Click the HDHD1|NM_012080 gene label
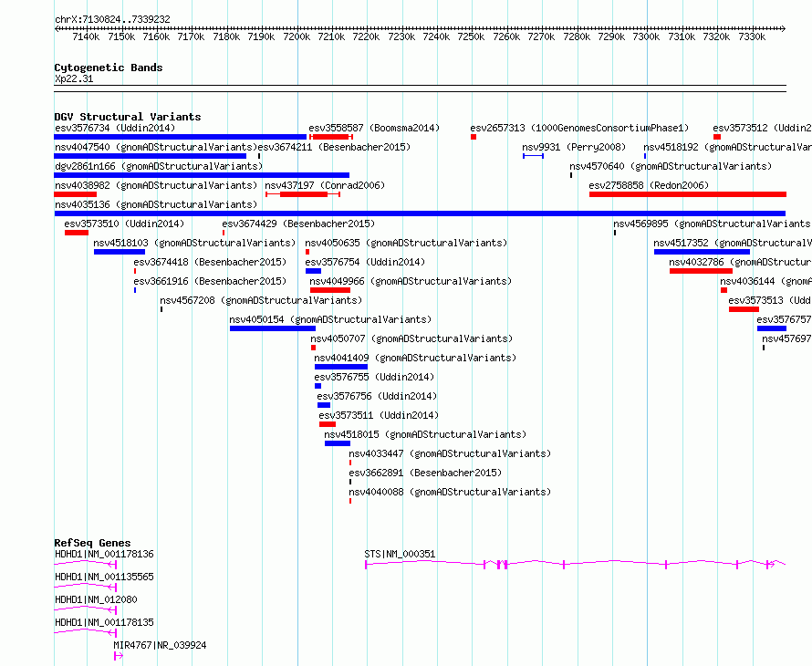 pyautogui.click(x=96, y=599)
